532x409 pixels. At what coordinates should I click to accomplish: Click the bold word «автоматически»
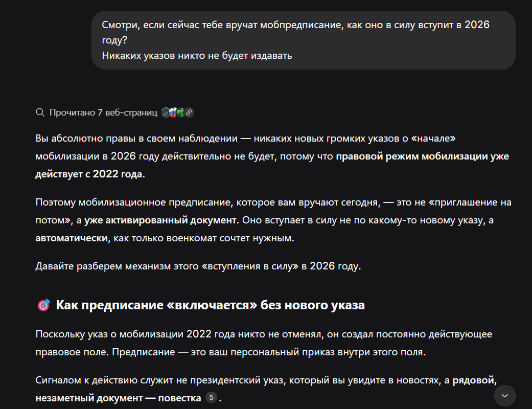click(72, 238)
